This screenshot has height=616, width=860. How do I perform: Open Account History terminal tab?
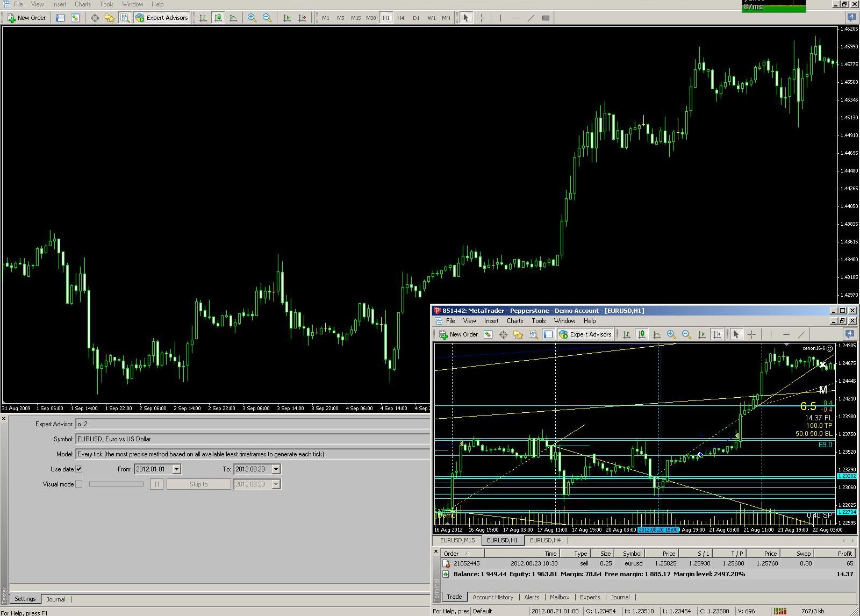tap(493, 597)
